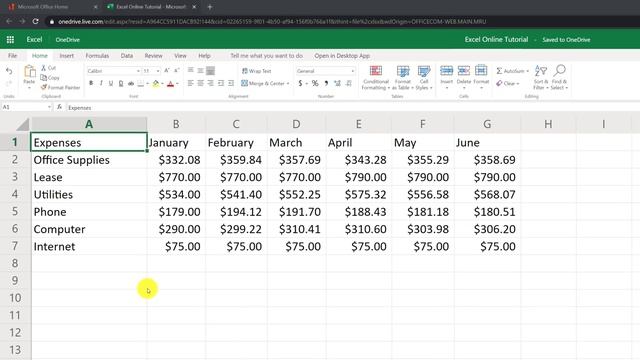Align text left
The height and width of the screenshot is (360, 640).
point(191,83)
